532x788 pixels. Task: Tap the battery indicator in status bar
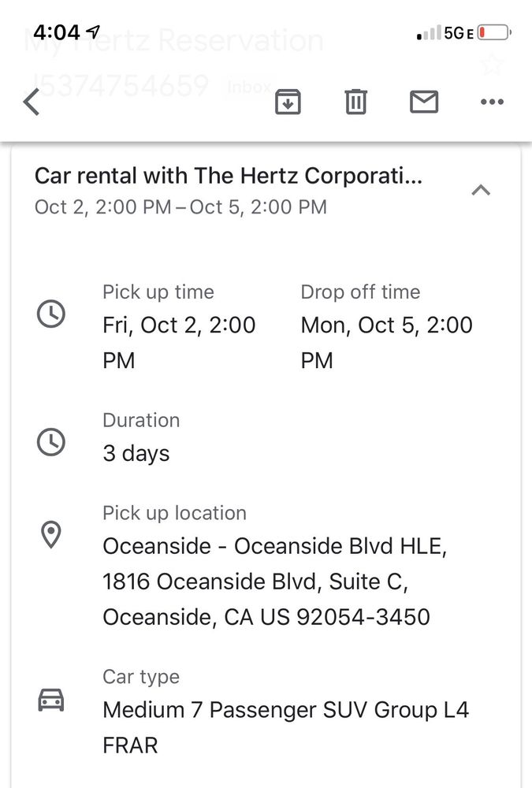tap(495, 33)
